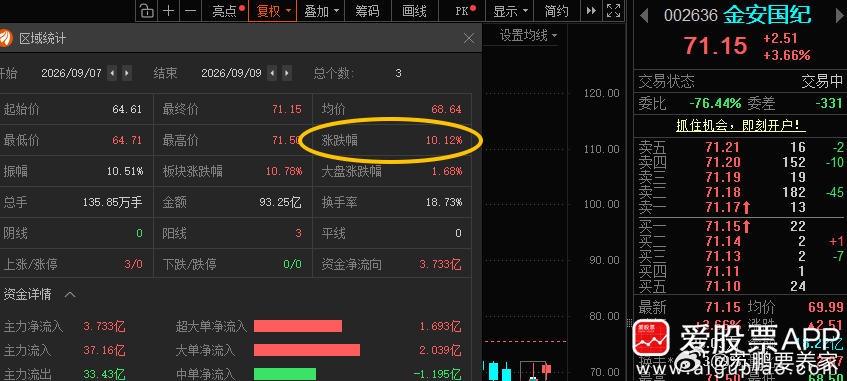Screen dimensions: 847x381
Task: Select the 卖五 price 71.21
Action: point(722,147)
